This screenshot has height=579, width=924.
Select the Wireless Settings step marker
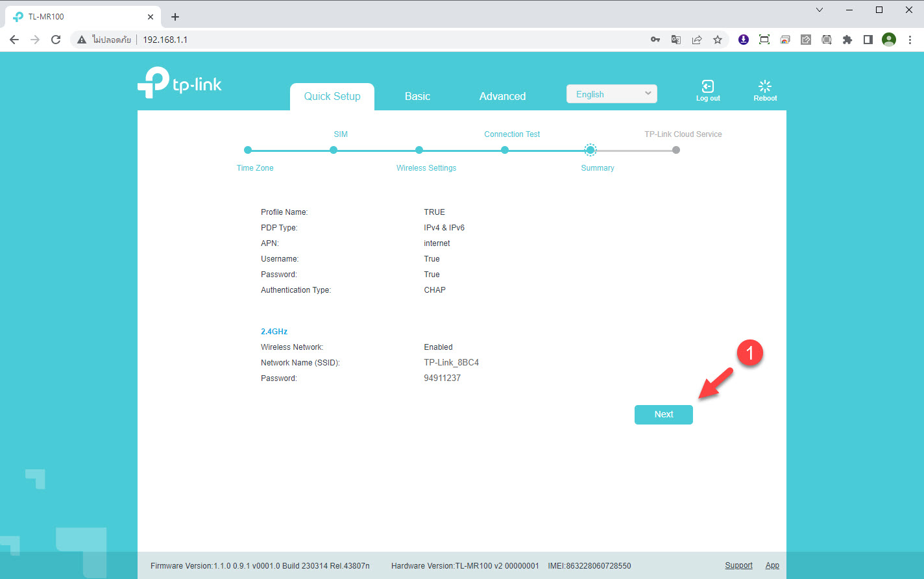[419, 150]
